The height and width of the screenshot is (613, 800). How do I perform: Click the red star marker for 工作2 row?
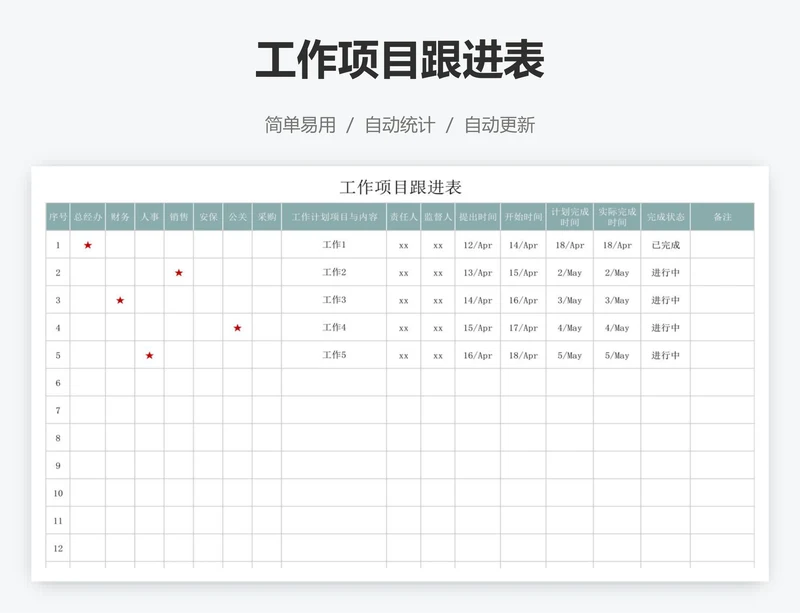(180, 270)
